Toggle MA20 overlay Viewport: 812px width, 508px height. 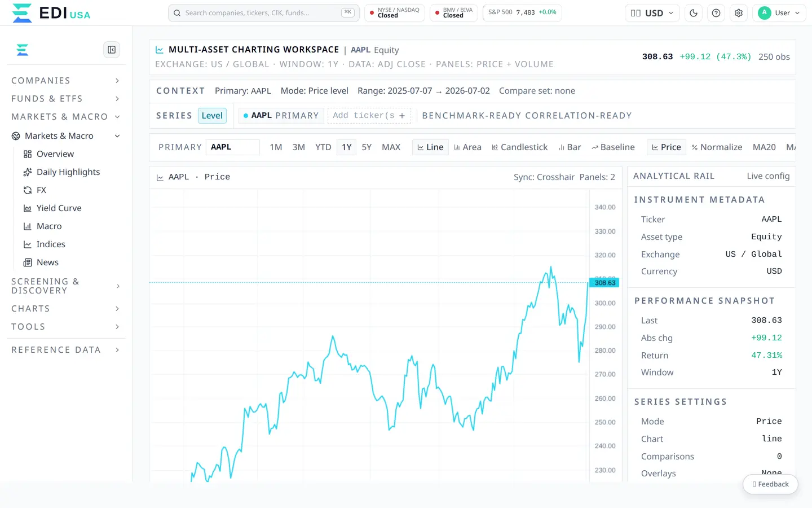click(764, 147)
